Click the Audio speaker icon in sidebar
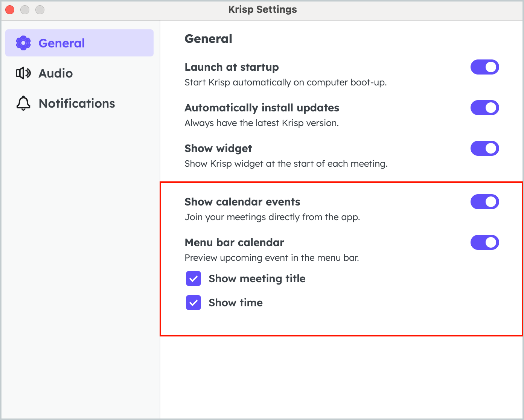Image resolution: width=524 pixels, height=420 pixels. [23, 73]
